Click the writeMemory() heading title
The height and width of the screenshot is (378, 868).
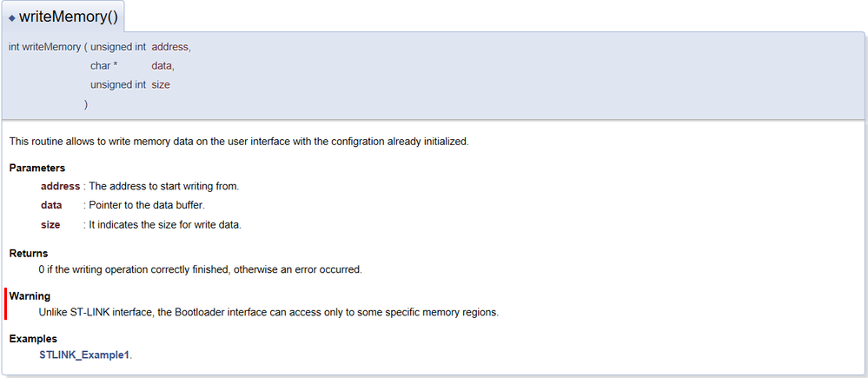(x=69, y=17)
